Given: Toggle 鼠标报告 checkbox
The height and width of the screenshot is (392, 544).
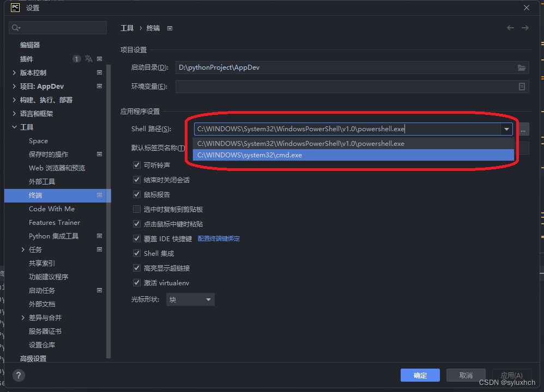Looking at the screenshot, I should (137, 194).
